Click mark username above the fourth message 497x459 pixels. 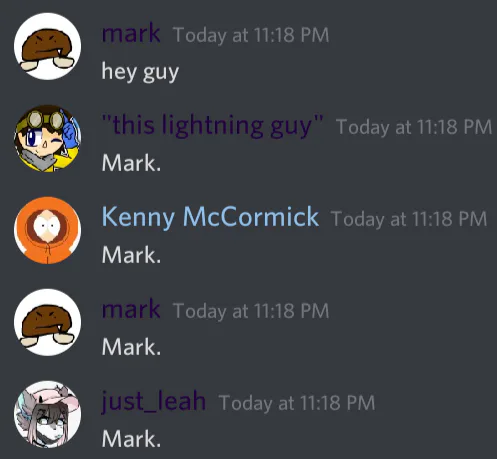point(131,310)
